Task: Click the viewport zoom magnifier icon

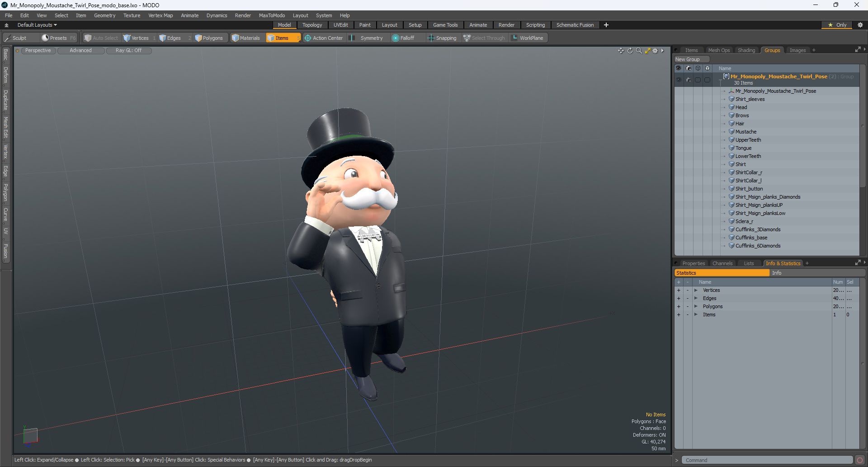Action: tap(639, 51)
